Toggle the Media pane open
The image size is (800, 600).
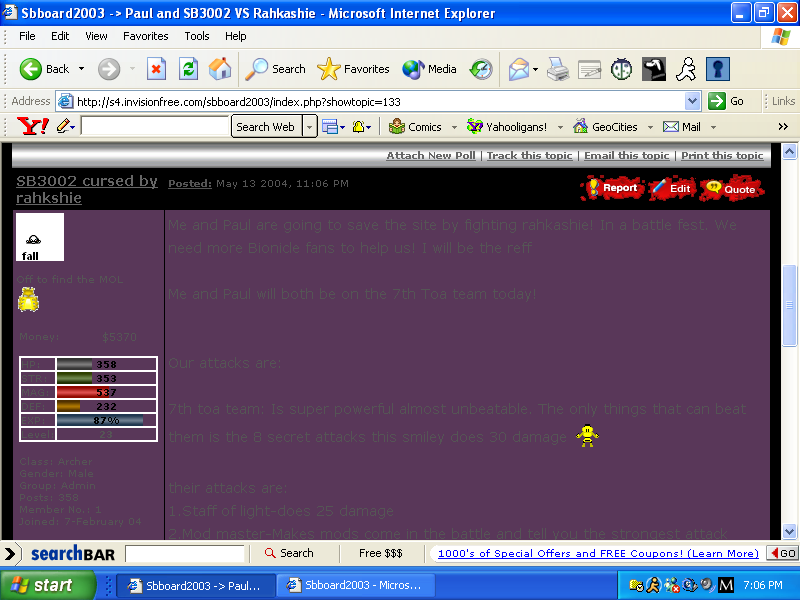(427, 69)
